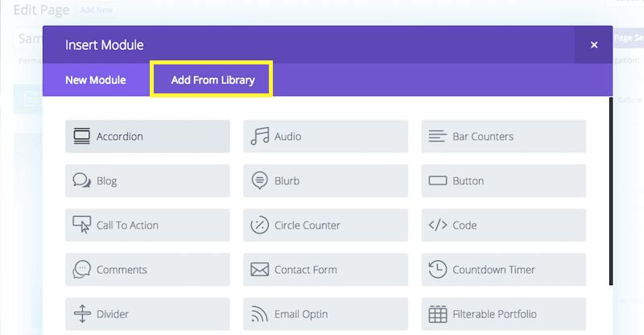Click the Bar Counters lines icon
Viewport: 644px width, 335px height.
437,136
